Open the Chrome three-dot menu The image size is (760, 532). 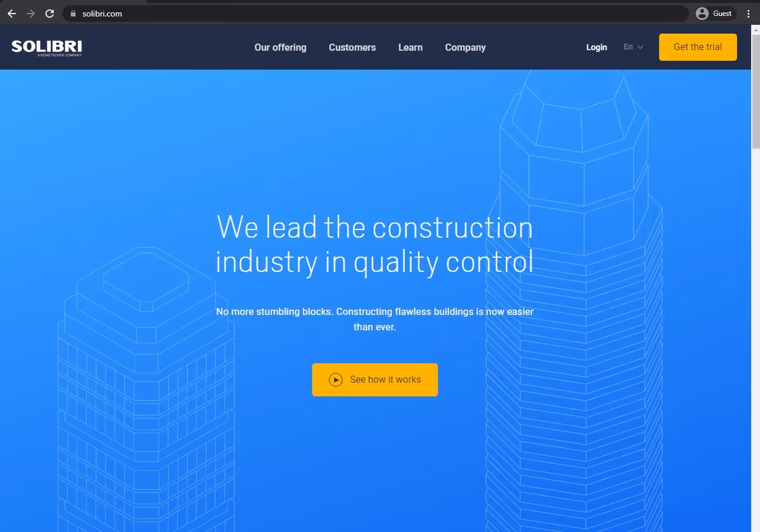click(x=748, y=14)
